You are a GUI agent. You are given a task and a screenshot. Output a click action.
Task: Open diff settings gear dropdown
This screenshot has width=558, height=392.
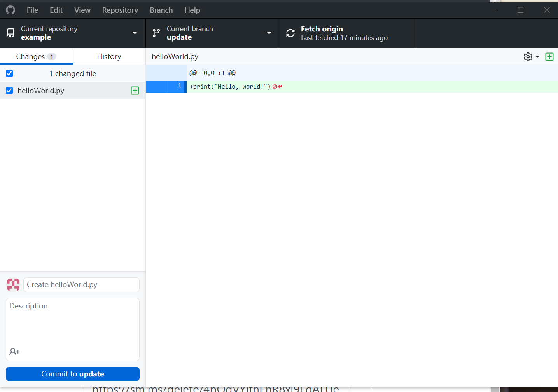(531, 57)
